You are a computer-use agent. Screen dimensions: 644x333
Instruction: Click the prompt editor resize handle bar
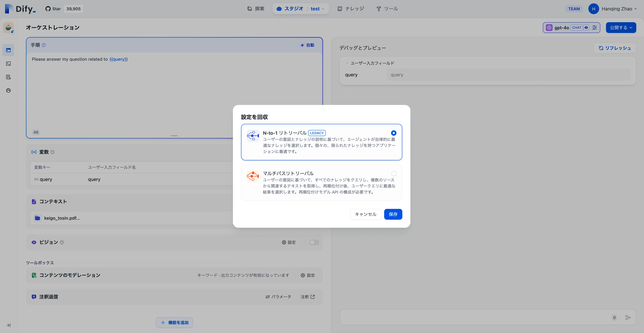click(x=174, y=136)
